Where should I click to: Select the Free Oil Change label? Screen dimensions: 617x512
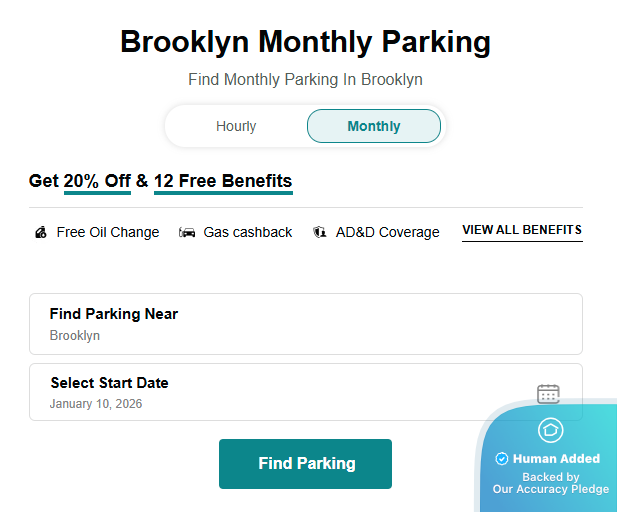[x=108, y=232]
